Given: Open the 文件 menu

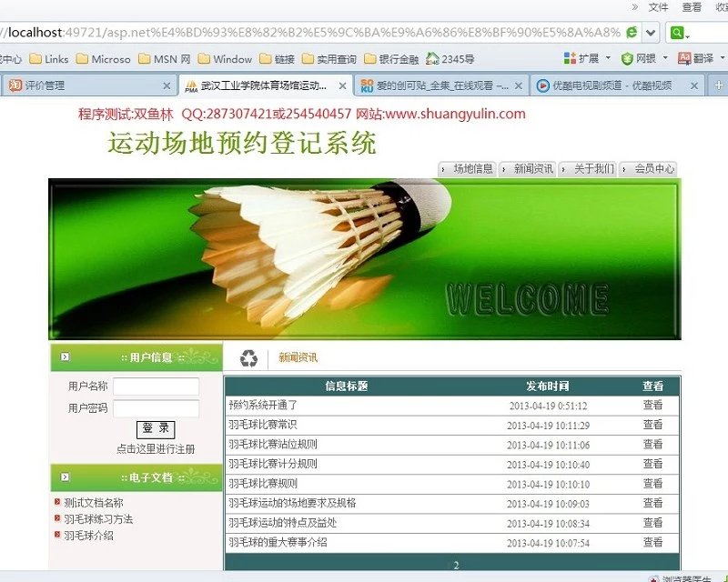Looking at the screenshot, I should [x=658, y=7].
